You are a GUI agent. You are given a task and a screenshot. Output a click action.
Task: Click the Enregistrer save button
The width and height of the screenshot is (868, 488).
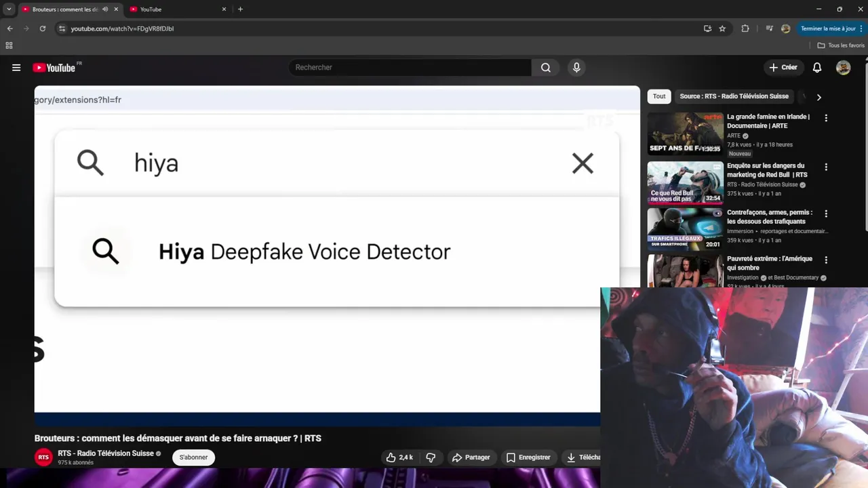(528, 457)
